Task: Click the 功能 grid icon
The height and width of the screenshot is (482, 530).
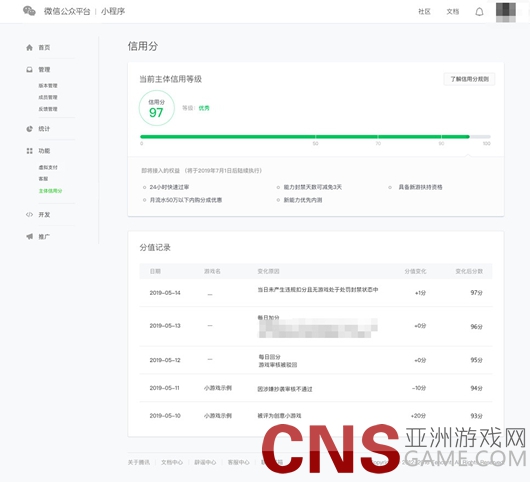Action: (29, 151)
